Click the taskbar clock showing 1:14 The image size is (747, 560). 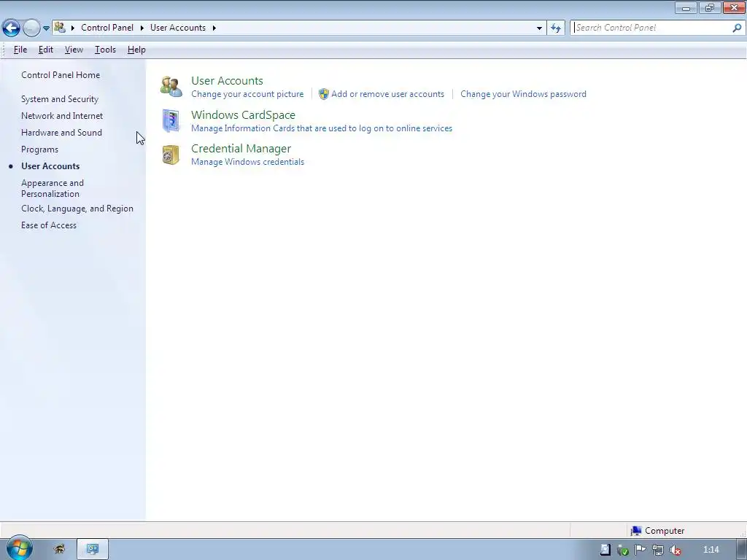[x=711, y=550]
